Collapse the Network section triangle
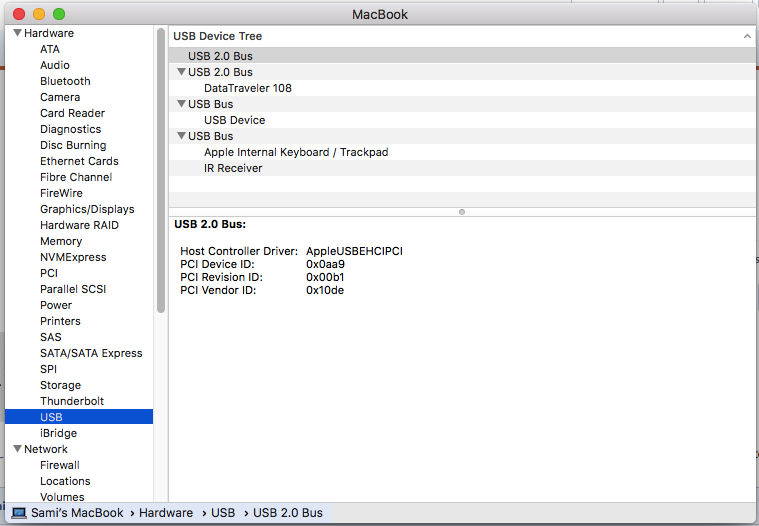 (x=17, y=449)
